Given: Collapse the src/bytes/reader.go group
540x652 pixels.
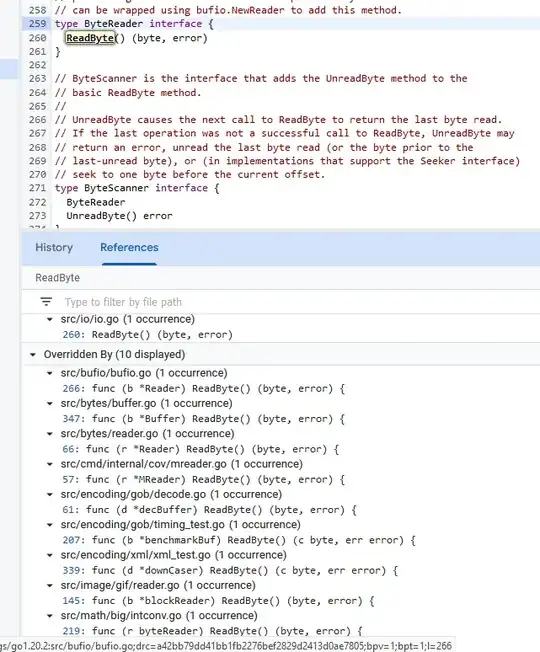Looking at the screenshot, I should pos(50,434).
